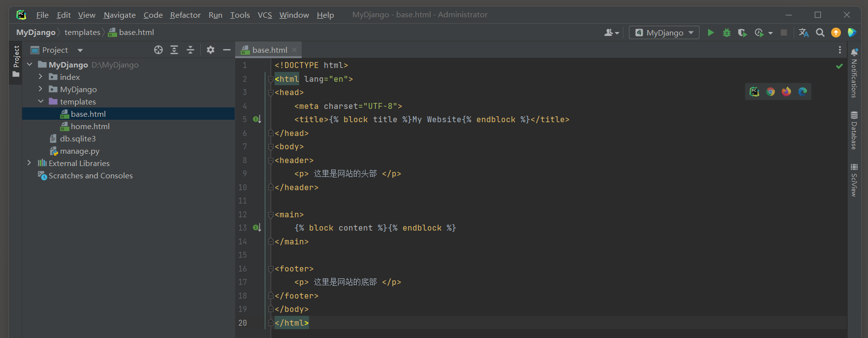This screenshot has height=338, width=868.
Task: Open the File menu
Action: (x=42, y=15)
